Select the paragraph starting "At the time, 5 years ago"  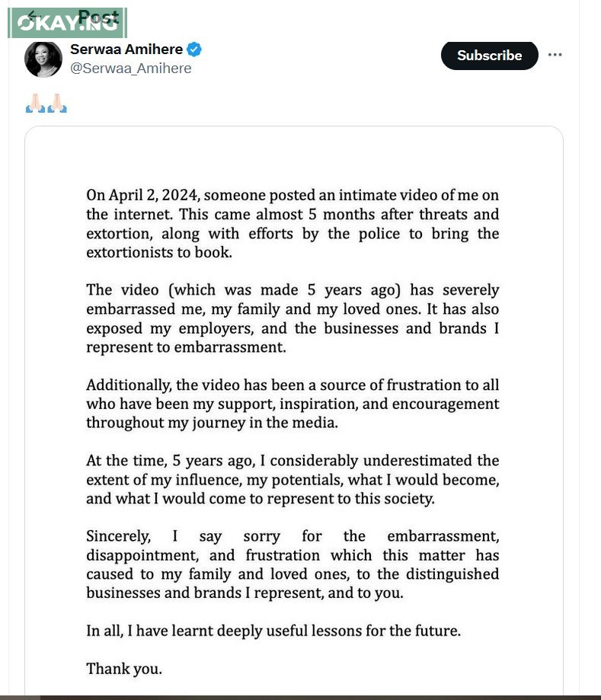293,480
